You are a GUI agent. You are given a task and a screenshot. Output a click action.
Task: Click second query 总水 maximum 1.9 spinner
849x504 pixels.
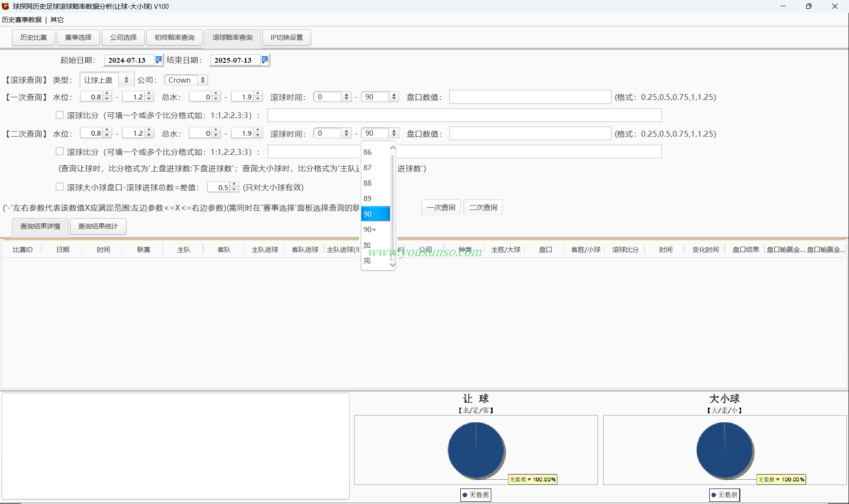[247, 133]
